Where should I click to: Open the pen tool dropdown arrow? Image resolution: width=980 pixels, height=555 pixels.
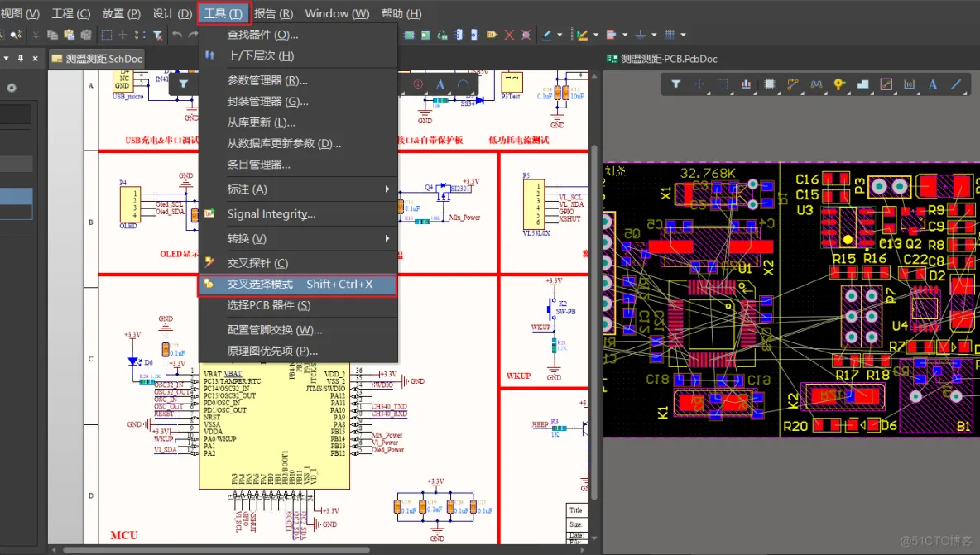pyautogui.click(x=560, y=35)
